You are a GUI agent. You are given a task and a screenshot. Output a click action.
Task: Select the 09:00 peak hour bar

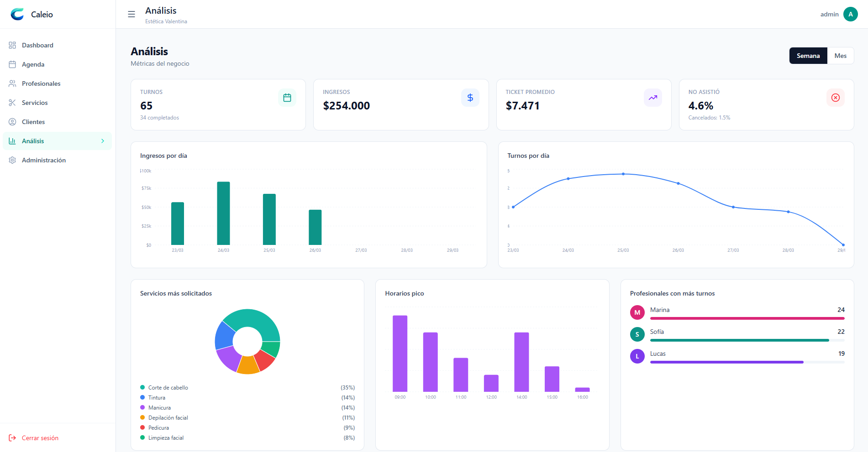coord(400,353)
